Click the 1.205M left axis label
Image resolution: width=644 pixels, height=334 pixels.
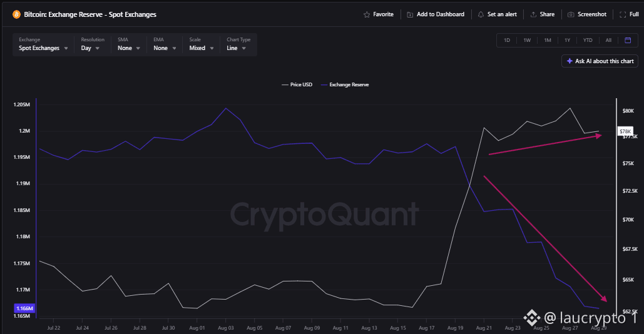coord(21,104)
